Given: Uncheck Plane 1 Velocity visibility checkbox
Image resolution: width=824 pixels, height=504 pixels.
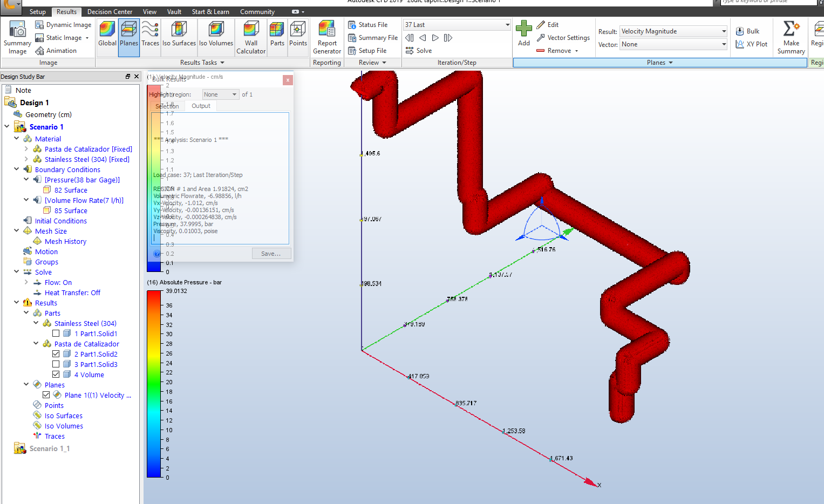Looking at the screenshot, I should pyautogui.click(x=46, y=395).
